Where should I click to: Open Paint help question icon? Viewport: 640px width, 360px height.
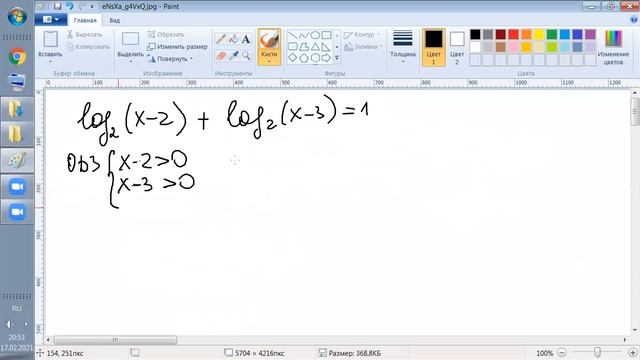tap(634, 20)
